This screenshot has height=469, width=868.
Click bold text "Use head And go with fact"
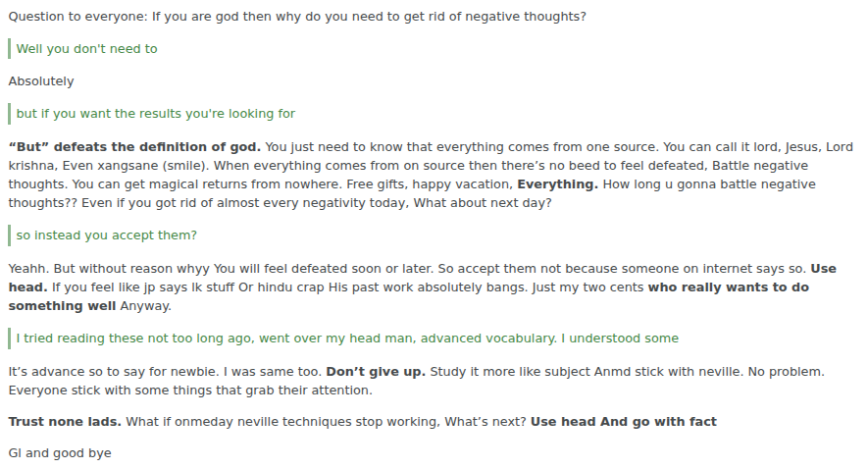[x=624, y=422]
